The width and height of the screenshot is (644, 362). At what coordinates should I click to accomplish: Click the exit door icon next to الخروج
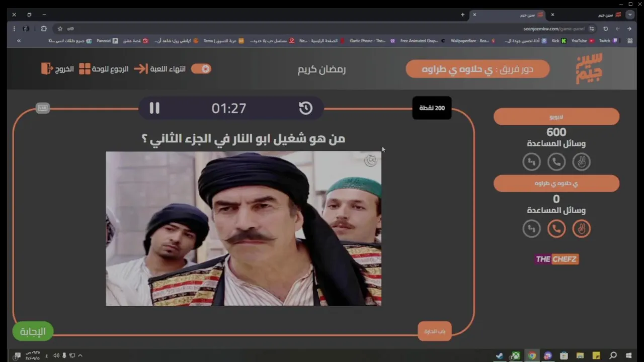[x=47, y=69]
